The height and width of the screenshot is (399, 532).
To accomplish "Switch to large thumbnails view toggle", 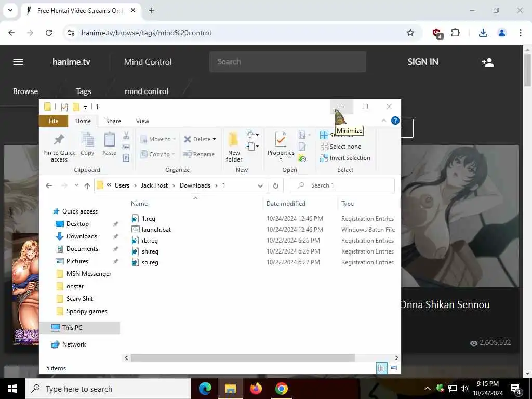I will (393, 368).
